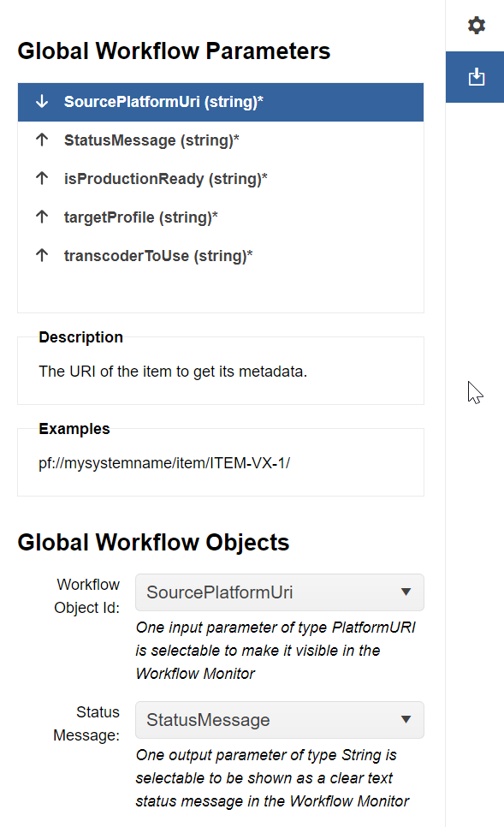The image size is (504, 827).
Task: Select the SourcePlatformUri (string) parameter
Action: point(221,102)
